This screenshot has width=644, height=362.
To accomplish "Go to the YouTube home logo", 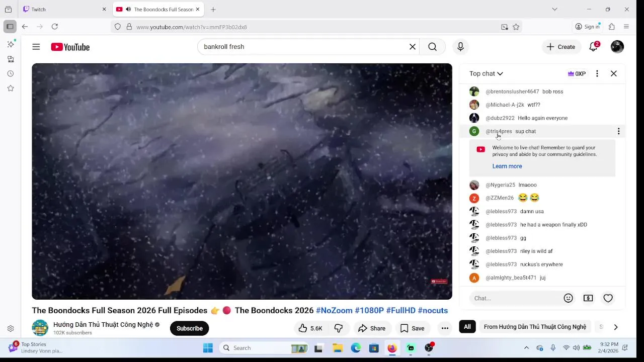I will (70, 47).
